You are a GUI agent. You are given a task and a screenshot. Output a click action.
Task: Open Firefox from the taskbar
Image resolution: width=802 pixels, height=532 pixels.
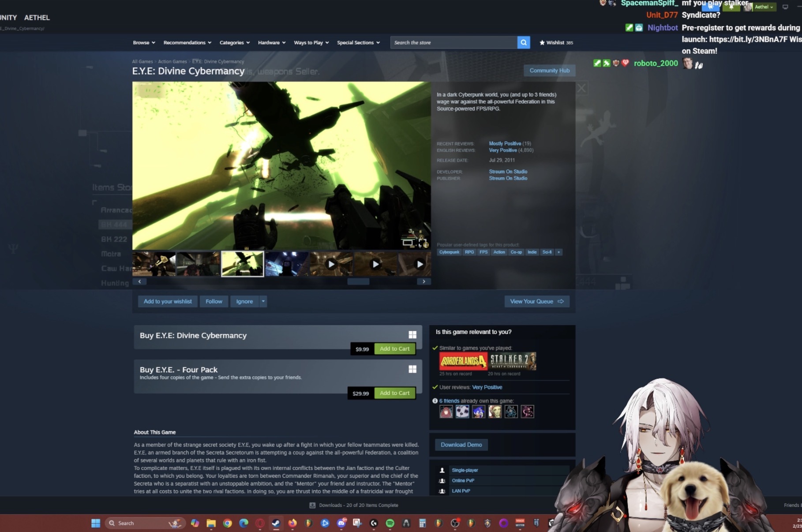[292, 523]
